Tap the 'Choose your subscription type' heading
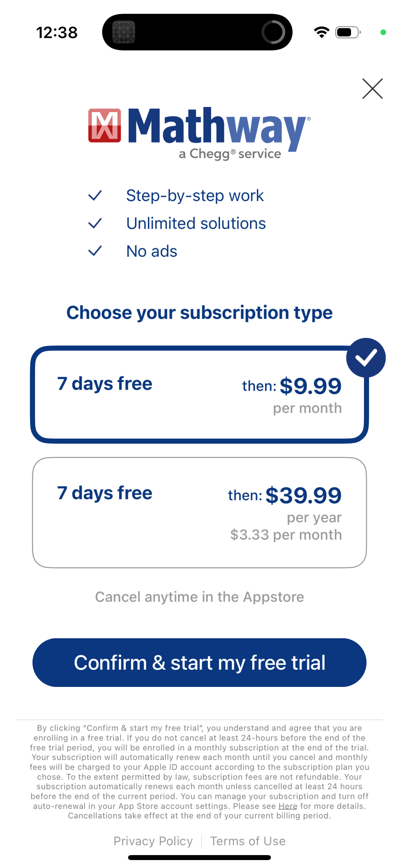Screen dimensions: 399x868 (199, 313)
